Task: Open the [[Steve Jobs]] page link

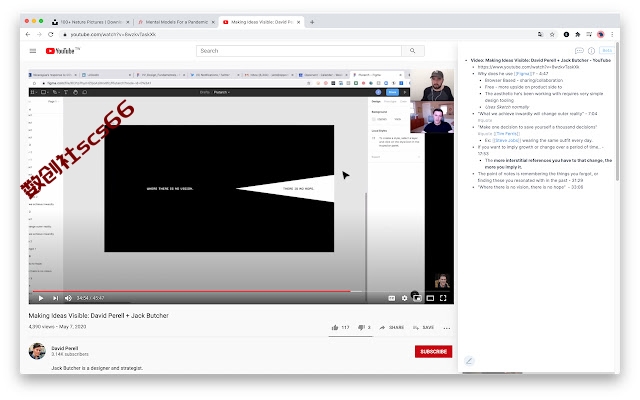Action: pyautogui.click(x=507, y=140)
